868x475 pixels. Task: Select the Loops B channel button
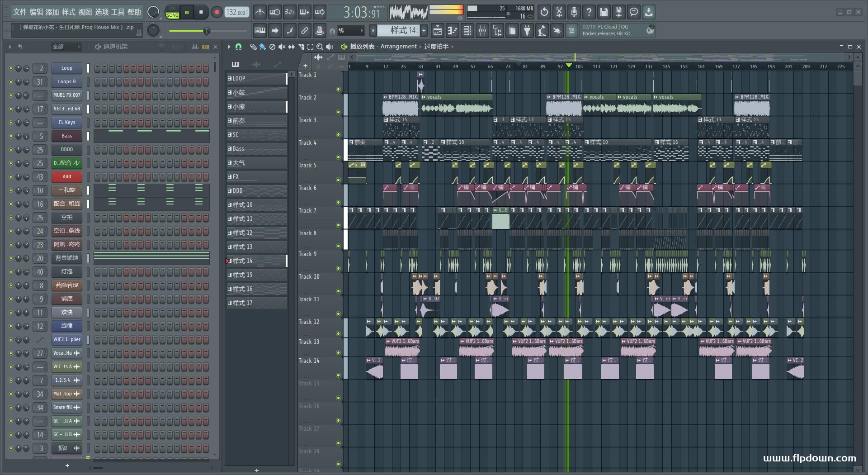(x=66, y=82)
